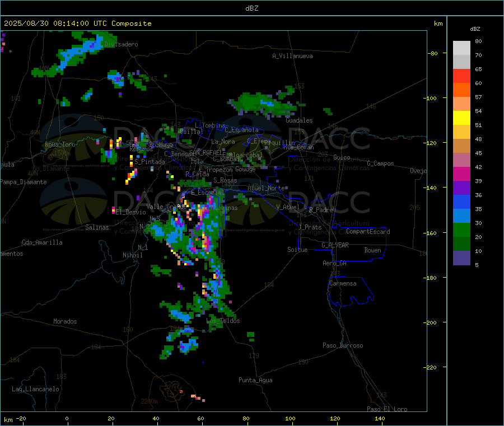The height and width of the screenshot is (426, 504).
Task: Select the Morados location label
Action: [65, 321]
